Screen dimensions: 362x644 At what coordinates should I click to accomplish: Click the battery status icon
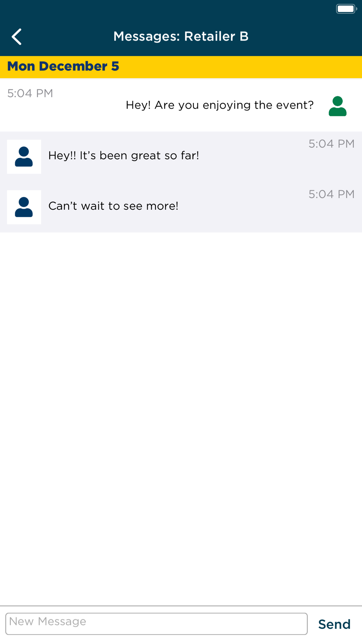346,9
